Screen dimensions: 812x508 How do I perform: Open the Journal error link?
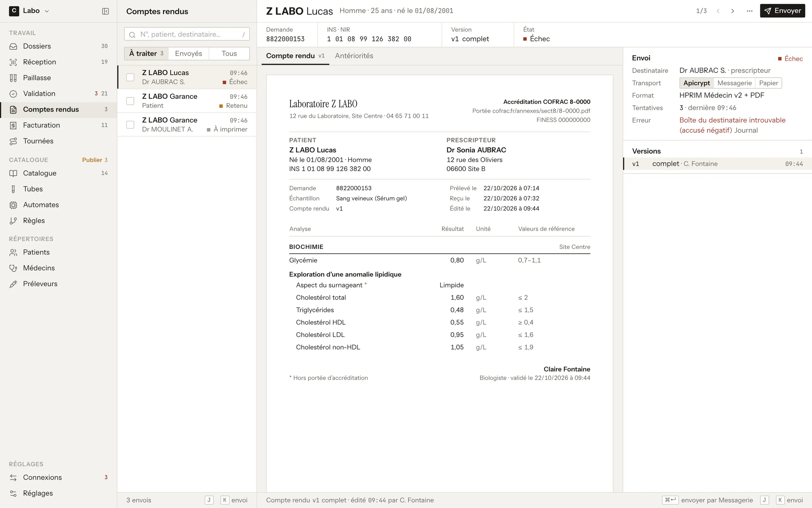(746, 130)
